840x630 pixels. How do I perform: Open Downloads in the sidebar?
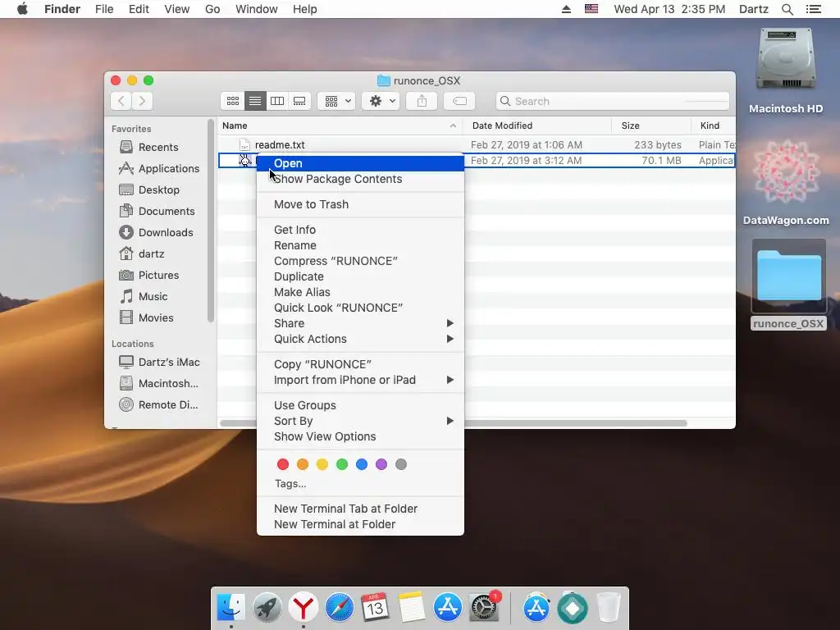(x=156, y=232)
